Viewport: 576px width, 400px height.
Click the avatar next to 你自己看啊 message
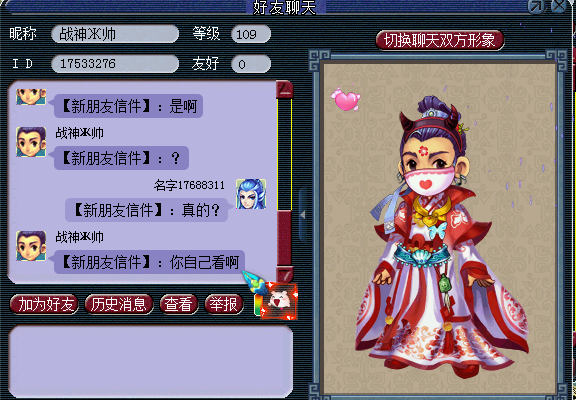point(31,246)
